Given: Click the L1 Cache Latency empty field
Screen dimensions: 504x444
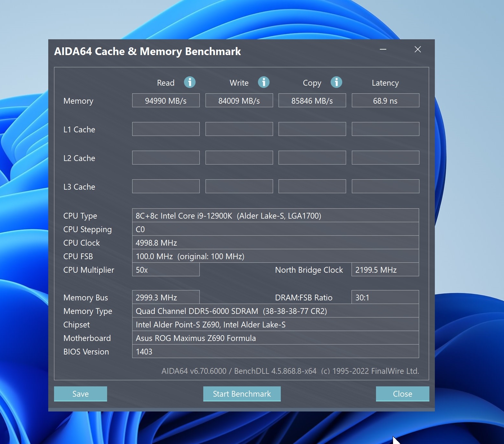Looking at the screenshot, I should click(x=385, y=129).
